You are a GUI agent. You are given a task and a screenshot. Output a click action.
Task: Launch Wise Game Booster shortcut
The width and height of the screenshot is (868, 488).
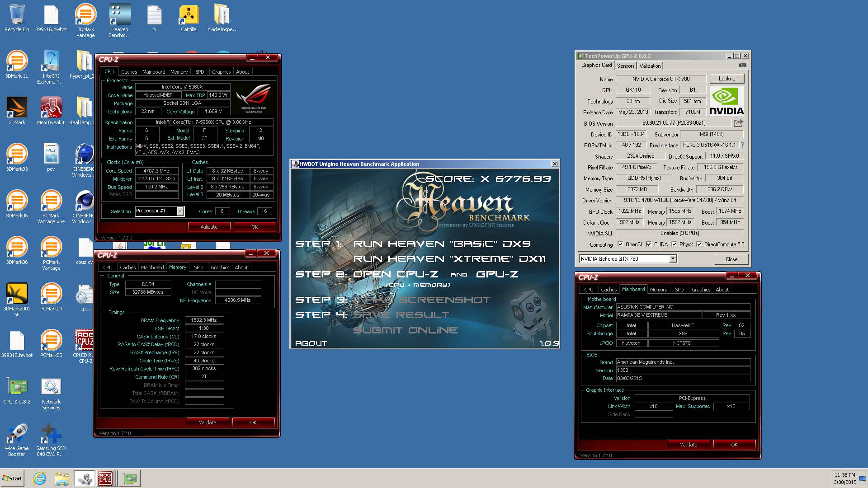pos(17,440)
